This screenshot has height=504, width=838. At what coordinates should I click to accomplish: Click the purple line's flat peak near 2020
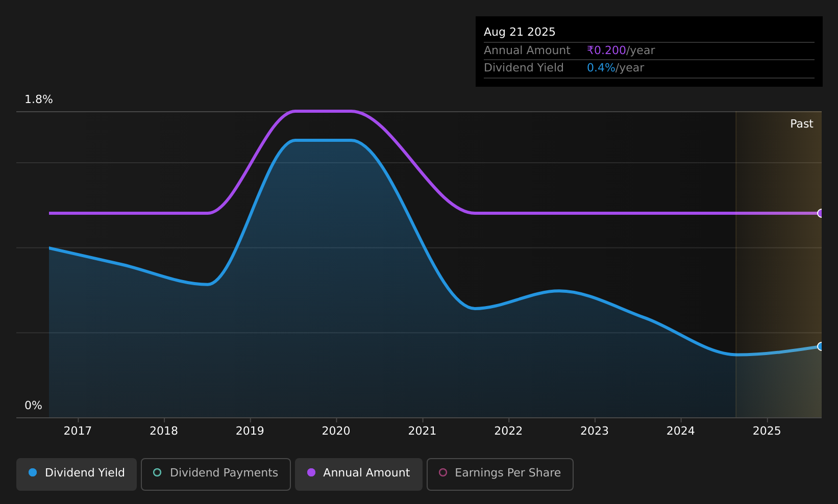[323, 111]
